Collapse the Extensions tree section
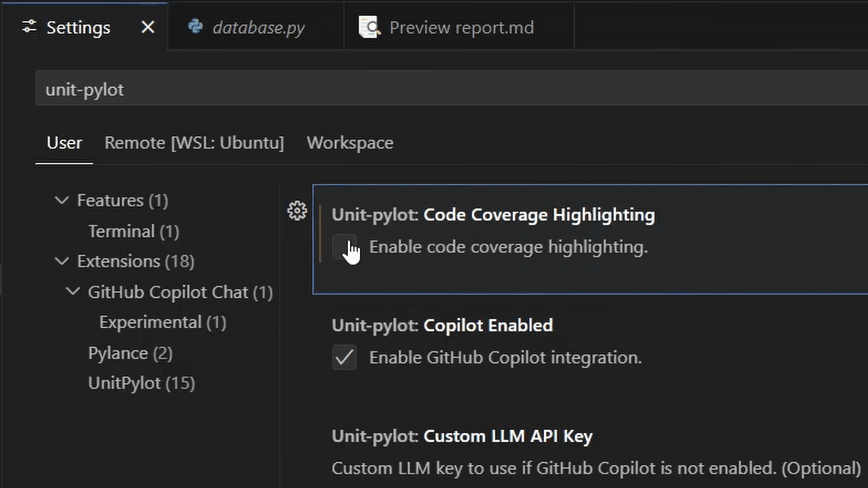This screenshot has width=868, height=488. pos(62,261)
